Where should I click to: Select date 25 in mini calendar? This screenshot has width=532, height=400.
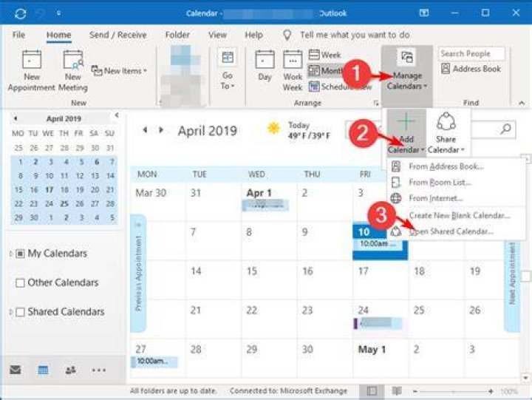64,204
